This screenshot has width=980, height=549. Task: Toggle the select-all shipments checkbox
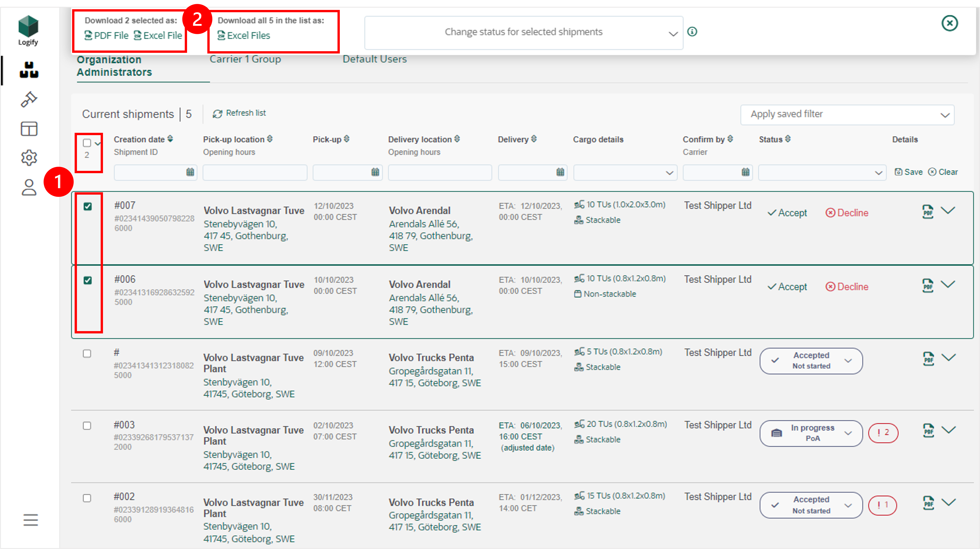87,143
